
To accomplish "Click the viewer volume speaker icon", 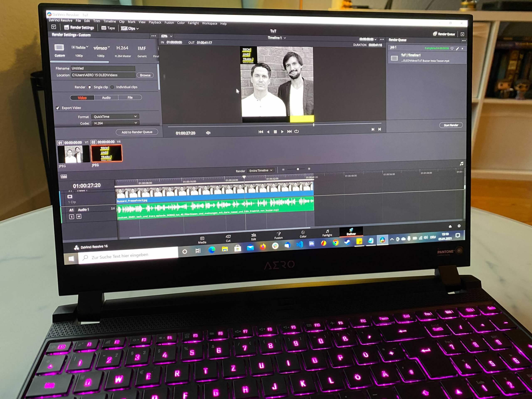I will point(208,133).
